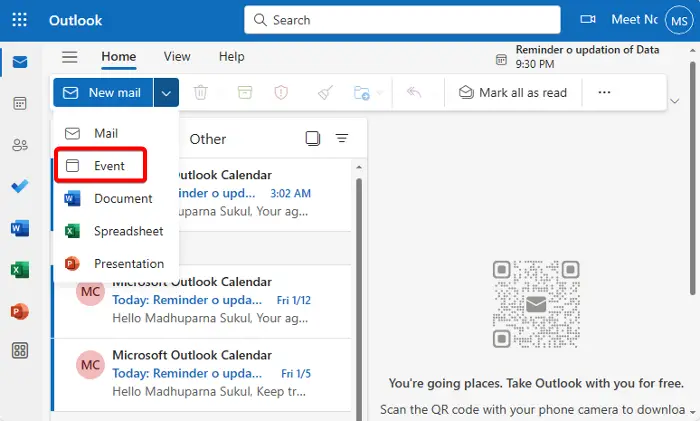Open More apps grid icon in sidebar
Image resolution: width=700 pixels, height=421 pixels.
tap(20, 351)
